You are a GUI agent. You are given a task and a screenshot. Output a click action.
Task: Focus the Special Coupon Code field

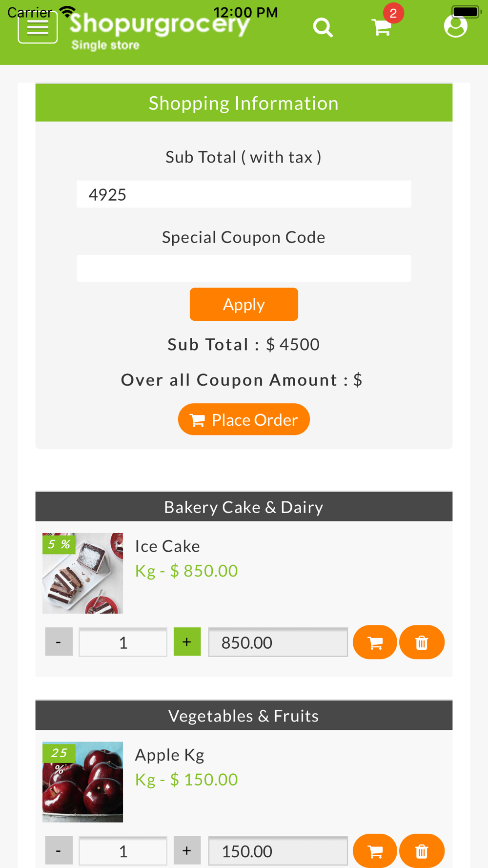pyautogui.click(x=244, y=269)
